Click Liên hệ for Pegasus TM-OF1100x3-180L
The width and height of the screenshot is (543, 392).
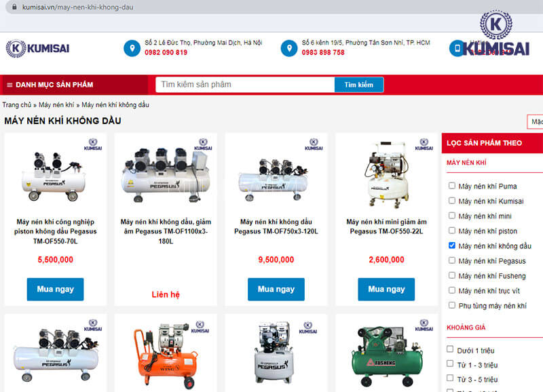[166, 294]
